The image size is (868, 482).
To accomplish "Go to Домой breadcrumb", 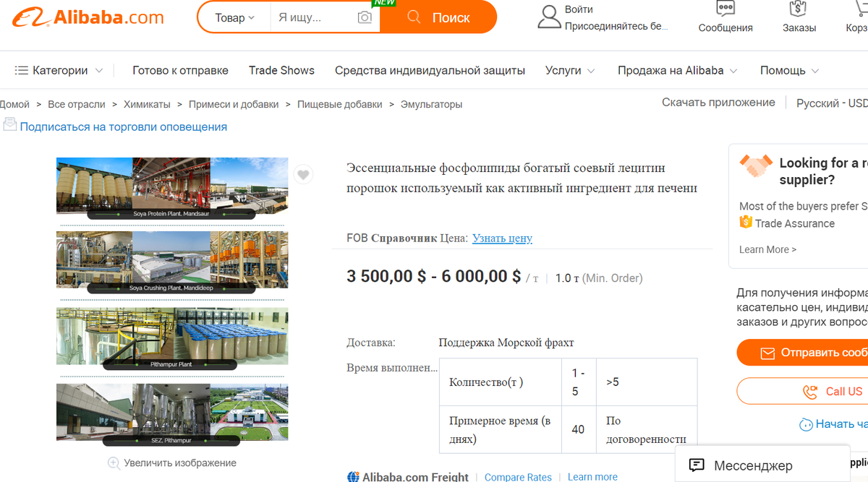I will 14,104.
